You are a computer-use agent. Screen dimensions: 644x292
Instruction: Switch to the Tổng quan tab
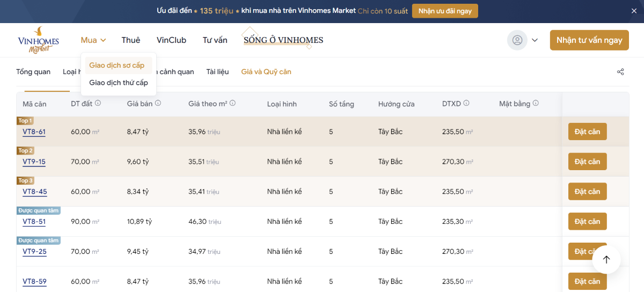pos(33,72)
